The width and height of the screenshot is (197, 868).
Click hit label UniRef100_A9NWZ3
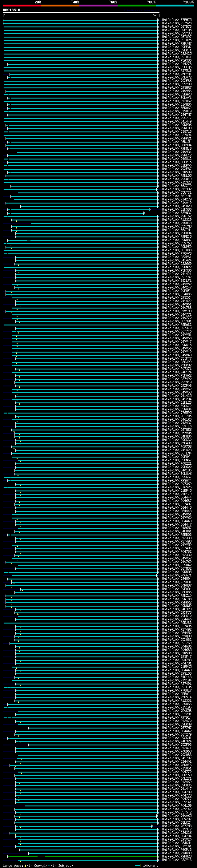(x=176, y=856)
